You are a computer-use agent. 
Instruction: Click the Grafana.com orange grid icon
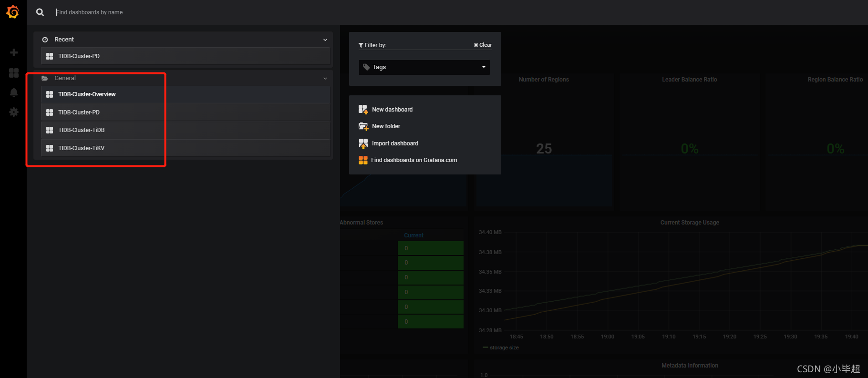[x=363, y=160]
